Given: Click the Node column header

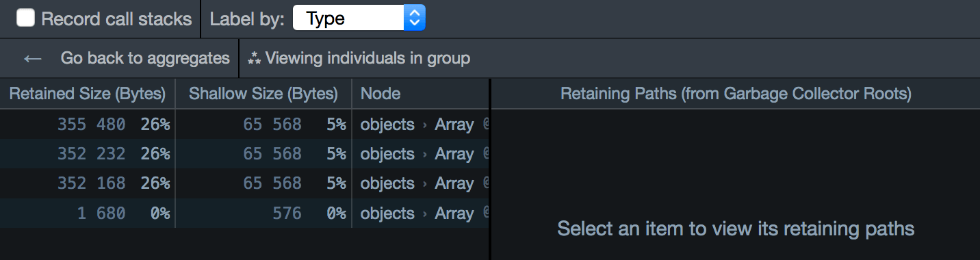Looking at the screenshot, I should (421, 94).
